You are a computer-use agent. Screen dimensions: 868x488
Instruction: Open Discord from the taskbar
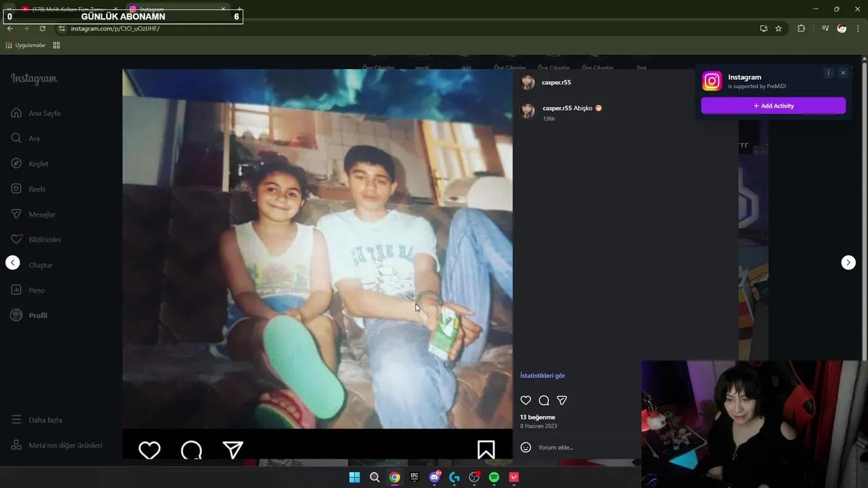point(435,477)
